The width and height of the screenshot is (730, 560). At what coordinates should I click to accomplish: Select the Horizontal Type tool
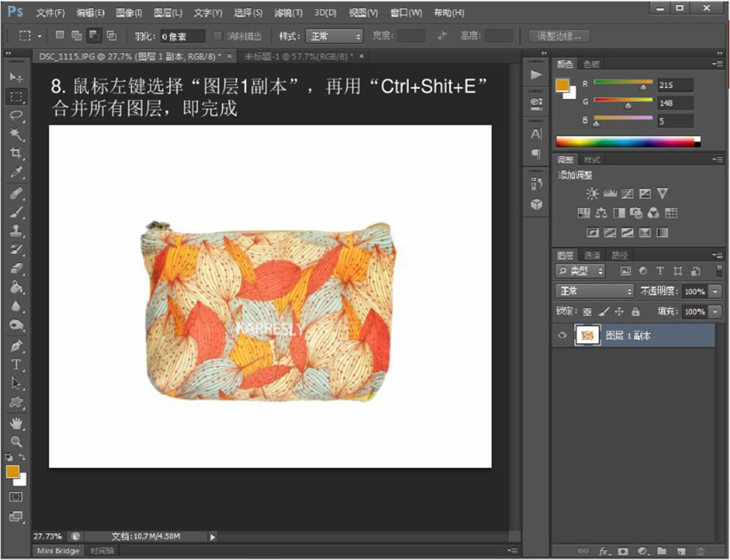click(16, 365)
